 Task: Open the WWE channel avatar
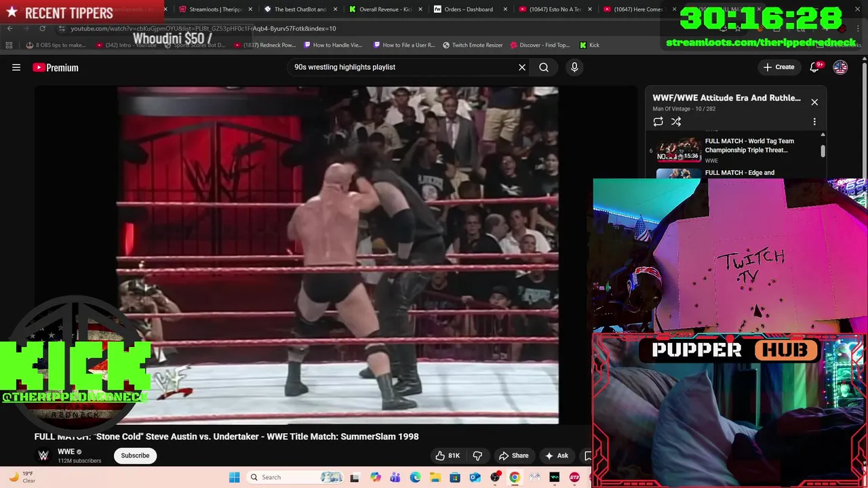[43, 455]
